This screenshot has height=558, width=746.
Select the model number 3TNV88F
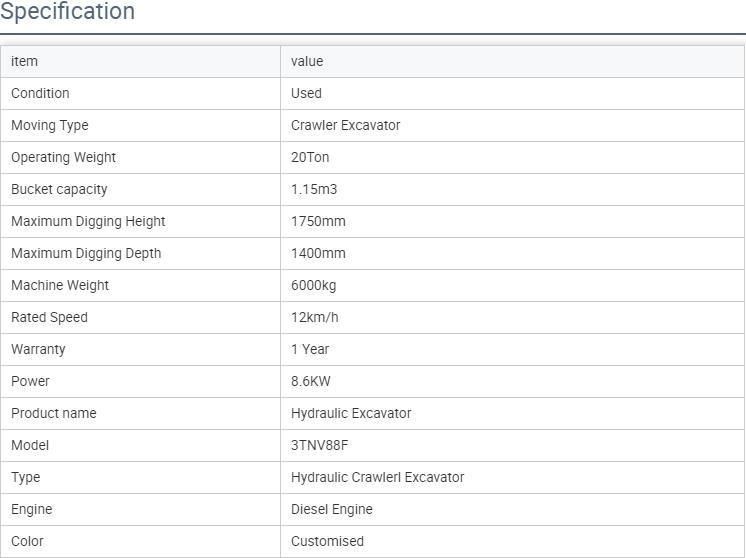(319, 445)
